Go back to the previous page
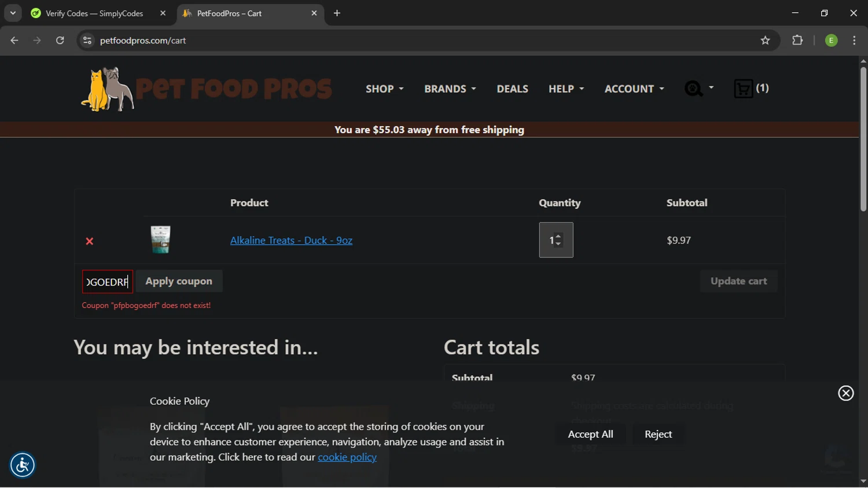Screen dimensions: 868x488 [x=14, y=41]
